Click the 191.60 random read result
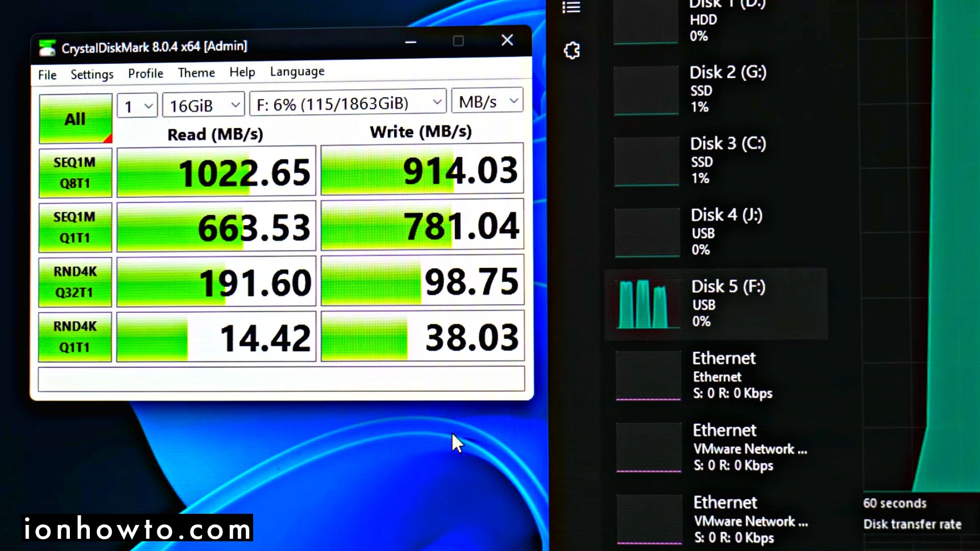Viewport: 980px width, 551px height. point(216,282)
